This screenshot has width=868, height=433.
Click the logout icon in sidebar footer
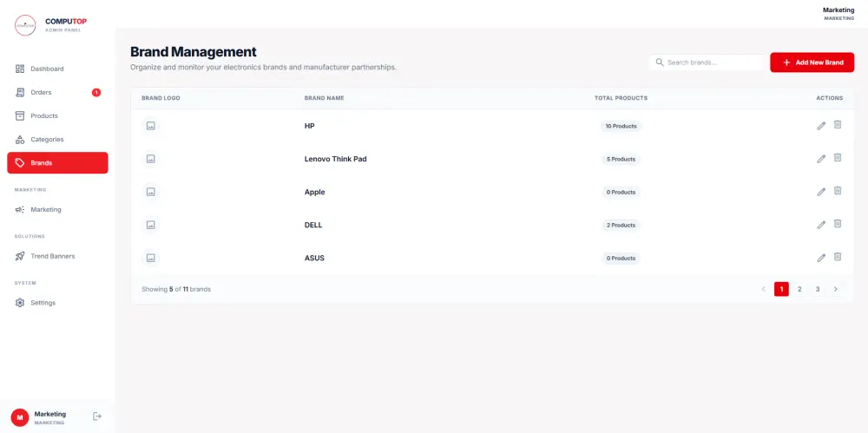[x=97, y=416]
